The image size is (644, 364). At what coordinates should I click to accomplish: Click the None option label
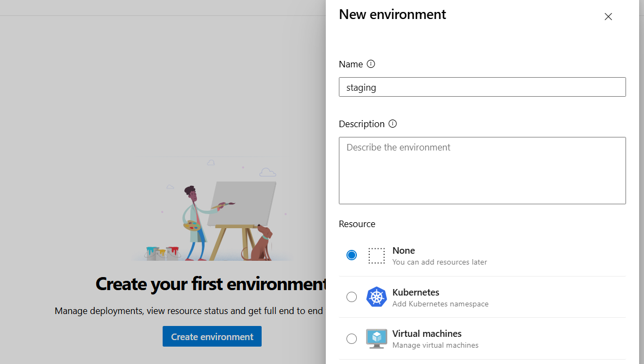click(x=404, y=250)
